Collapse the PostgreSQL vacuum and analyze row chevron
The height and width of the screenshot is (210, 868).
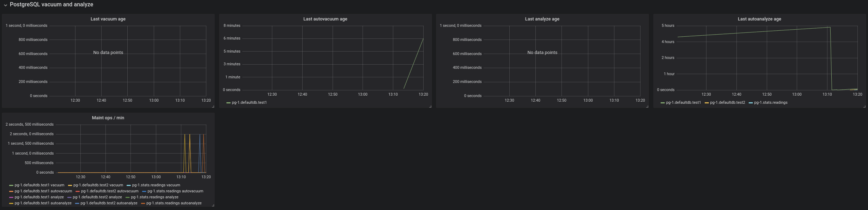5,5
